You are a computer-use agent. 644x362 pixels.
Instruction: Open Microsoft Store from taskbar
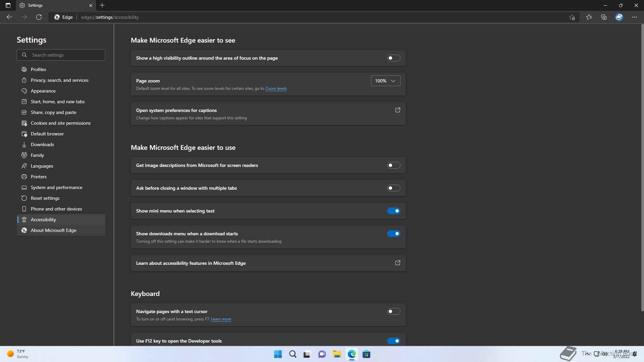point(366,354)
